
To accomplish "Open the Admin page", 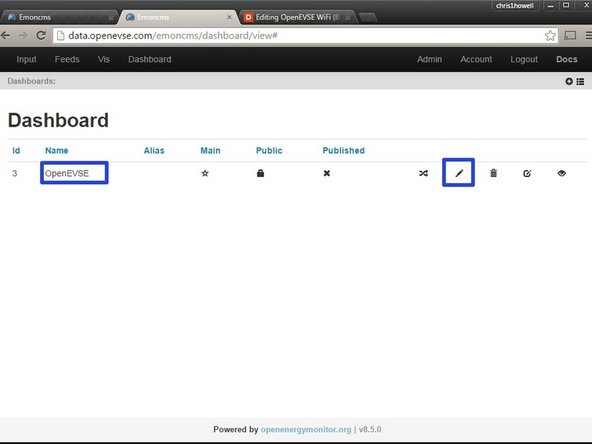I will tap(429, 59).
